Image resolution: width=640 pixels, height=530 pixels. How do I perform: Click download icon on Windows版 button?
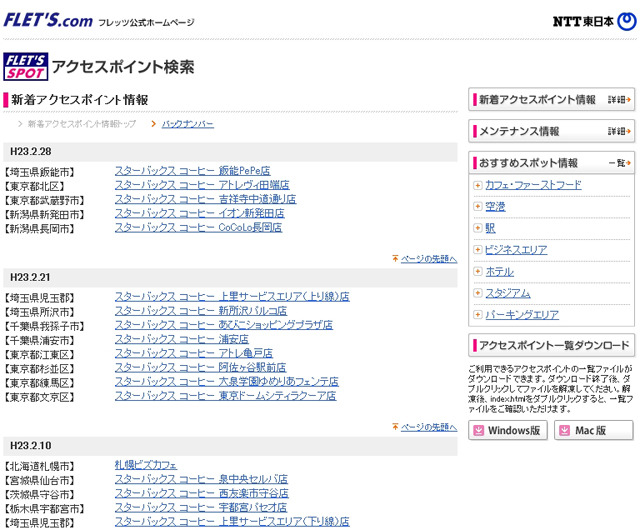point(478,430)
